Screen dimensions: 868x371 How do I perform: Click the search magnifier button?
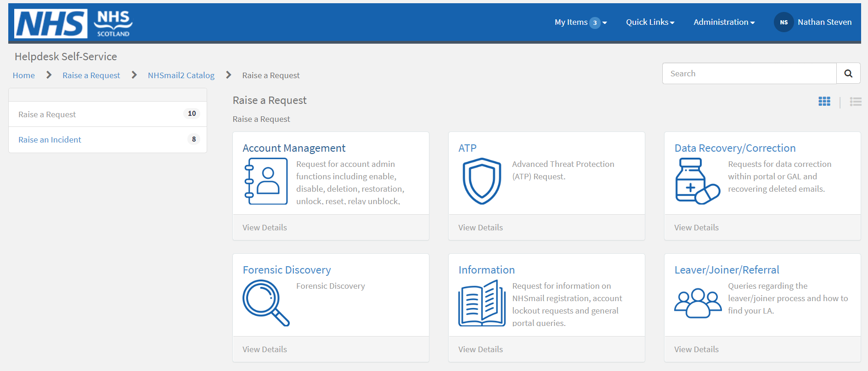tap(848, 74)
